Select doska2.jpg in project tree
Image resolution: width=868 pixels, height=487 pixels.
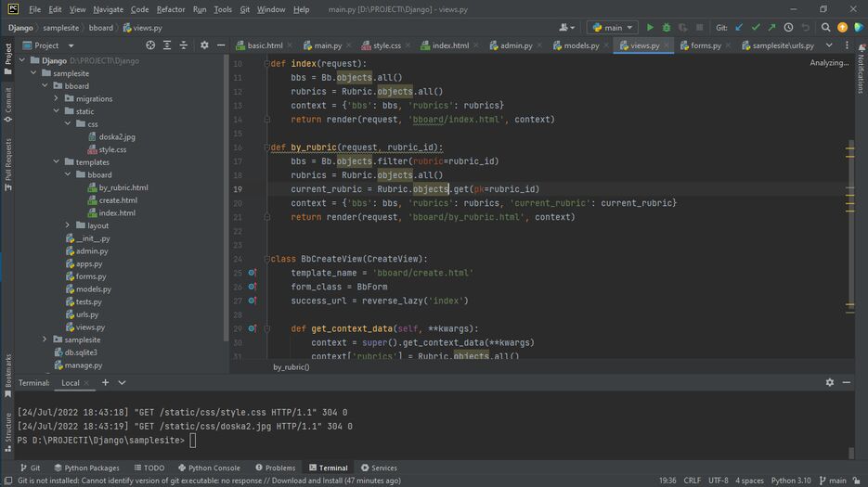click(x=117, y=136)
